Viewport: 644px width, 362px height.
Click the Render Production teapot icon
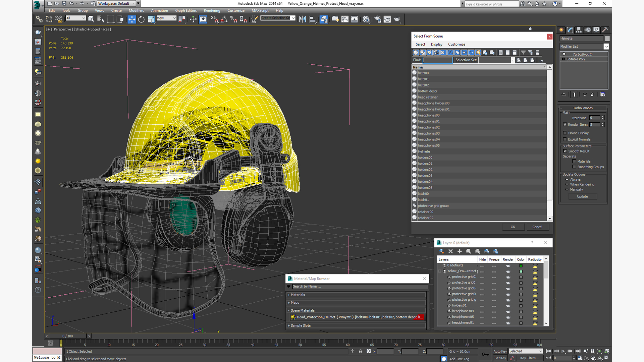click(397, 19)
